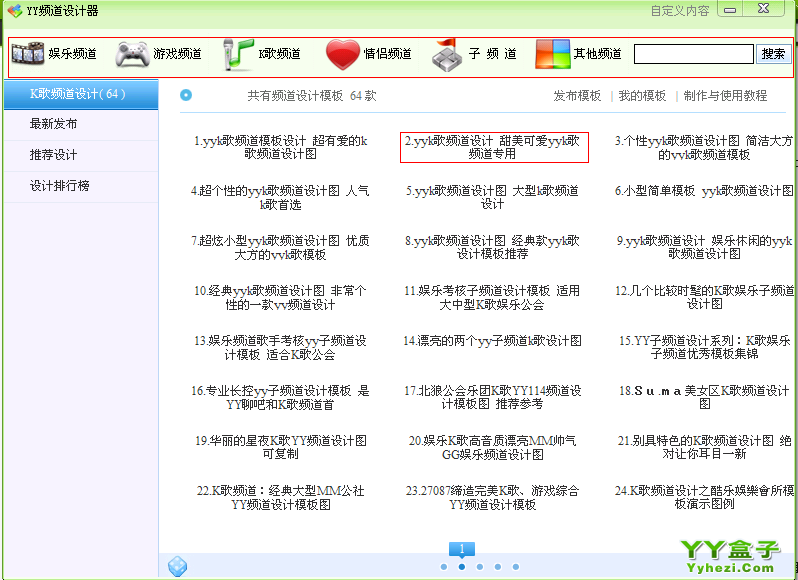This screenshot has height=580, width=798.
Task: Open template 9 娱乐休闲的yyk歌频道设计图
Action: (x=704, y=247)
